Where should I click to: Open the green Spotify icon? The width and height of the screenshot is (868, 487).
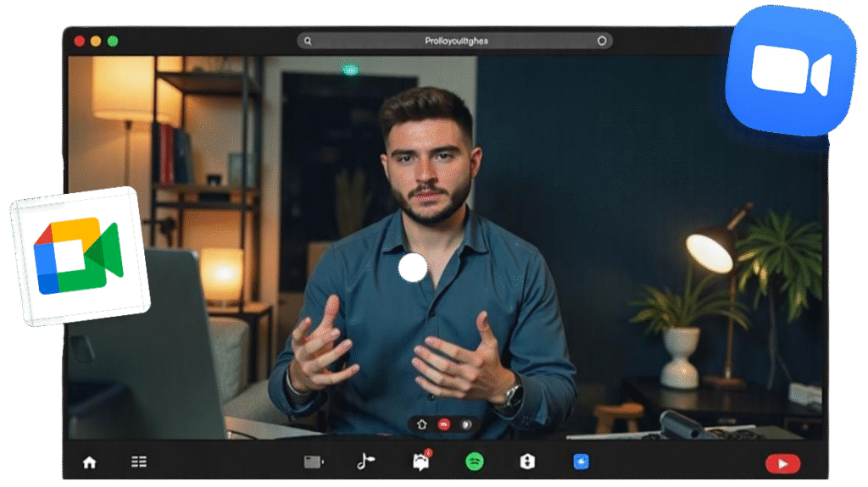(x=474, y=462)
